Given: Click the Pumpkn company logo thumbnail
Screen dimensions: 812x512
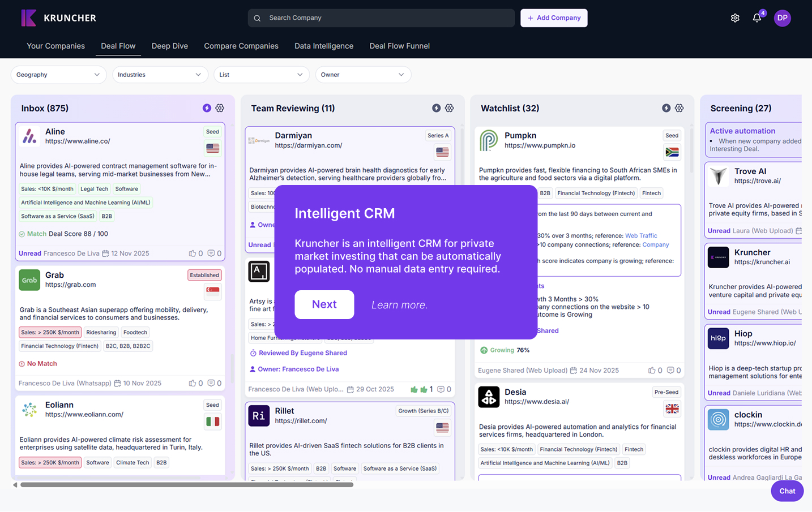Looking at the screenshot, I should tap(488, 140).
